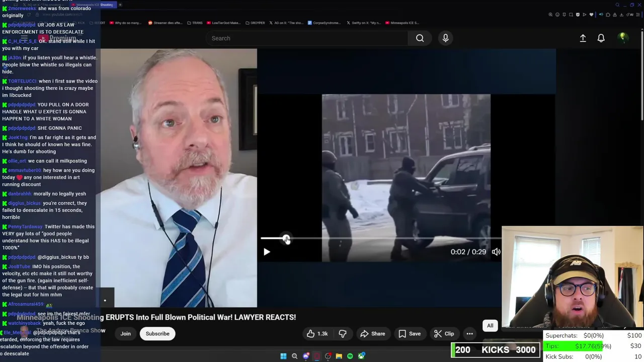Take a snapshot with the browser snapshot icon
The image size is (644, 362).
coord(571,15)
